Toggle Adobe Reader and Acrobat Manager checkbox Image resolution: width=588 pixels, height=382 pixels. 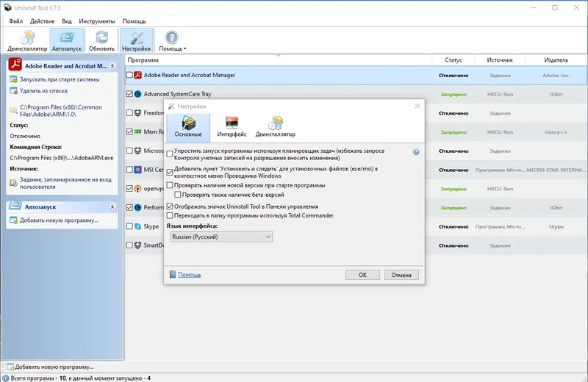click(129, 75)
